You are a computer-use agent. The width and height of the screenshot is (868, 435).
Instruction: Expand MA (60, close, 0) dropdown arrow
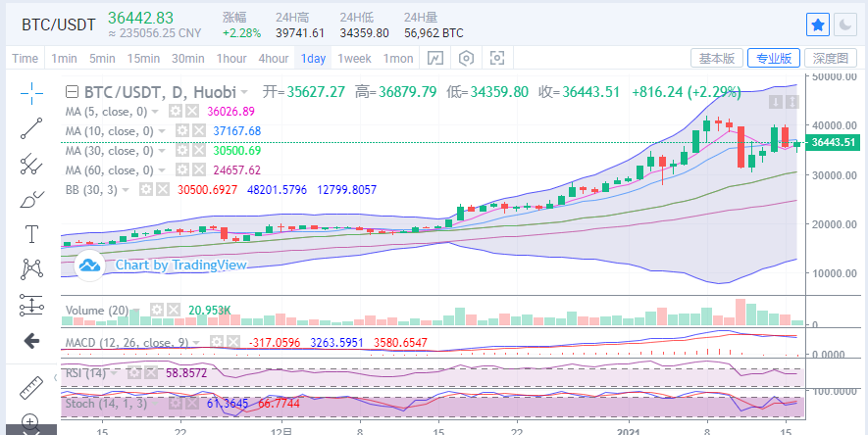162,170
